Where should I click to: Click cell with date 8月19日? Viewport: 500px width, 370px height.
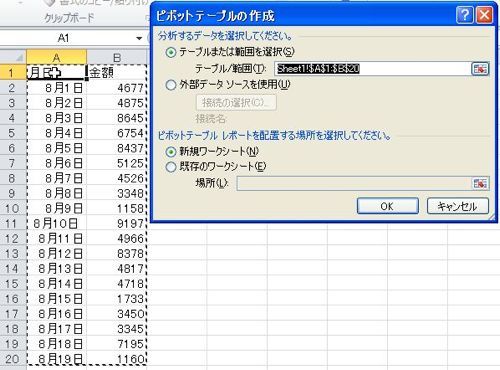[x=56, y=359]
